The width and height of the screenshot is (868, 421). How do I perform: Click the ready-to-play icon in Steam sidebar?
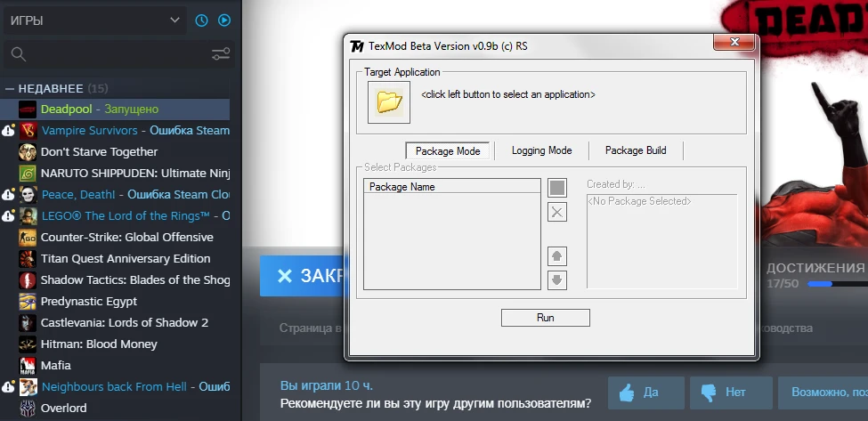(224, 20)
